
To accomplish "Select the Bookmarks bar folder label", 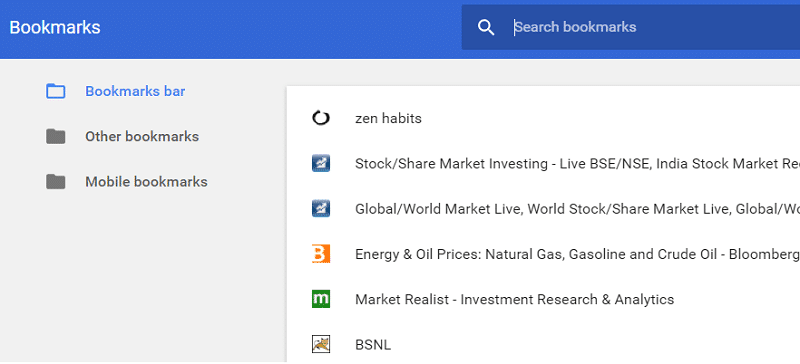I will (135, 92).
